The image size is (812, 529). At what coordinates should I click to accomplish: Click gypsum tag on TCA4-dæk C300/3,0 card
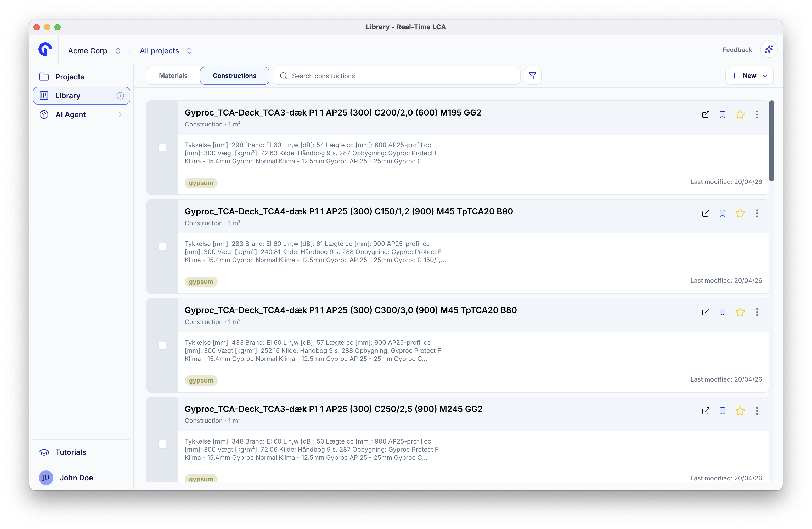tap(201, 381)
